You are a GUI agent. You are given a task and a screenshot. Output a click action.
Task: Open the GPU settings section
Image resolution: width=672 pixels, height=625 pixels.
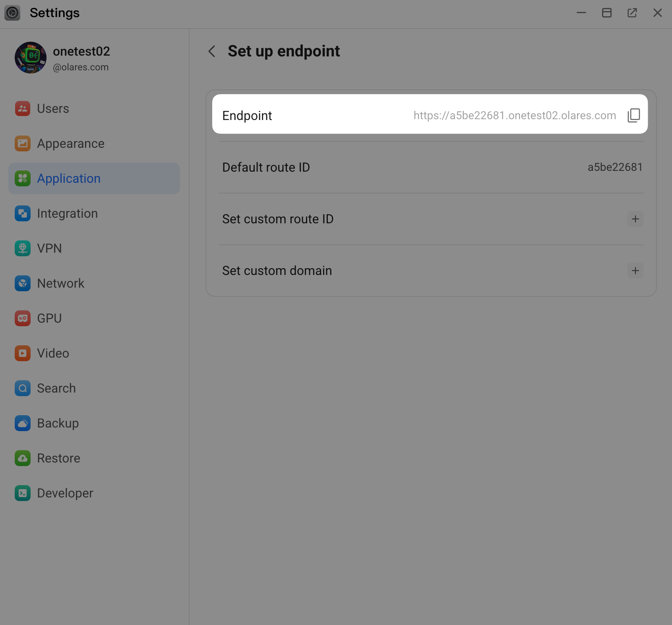click(23, 318)
